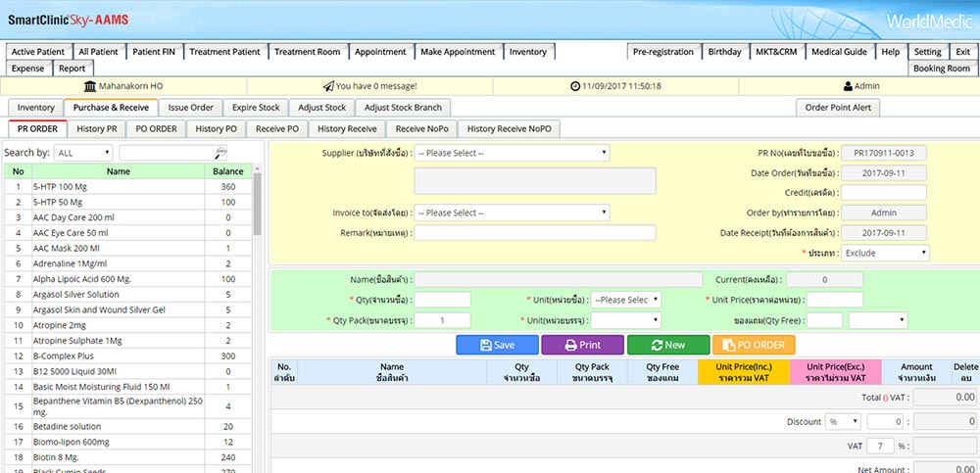980x473 pixels.
Task: Open the Appointment menu
Action: click(x=380, y=52)
